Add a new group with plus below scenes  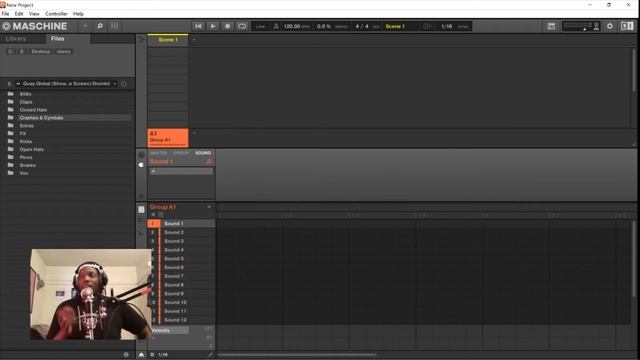click(x=194, y=133)
